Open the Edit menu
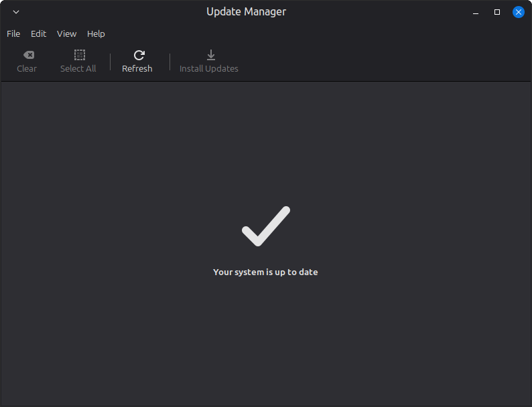Screen dimensions: 532x407 [x=38, y=34]
